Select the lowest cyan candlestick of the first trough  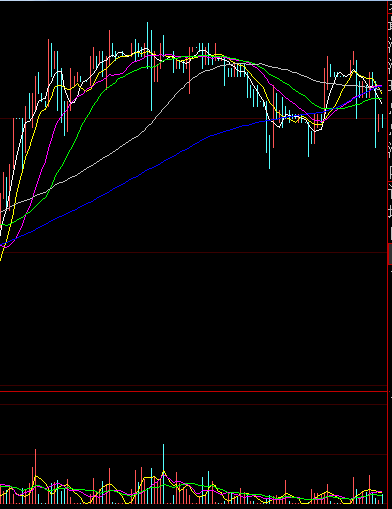pyautogui.click(x=269, y=143)
